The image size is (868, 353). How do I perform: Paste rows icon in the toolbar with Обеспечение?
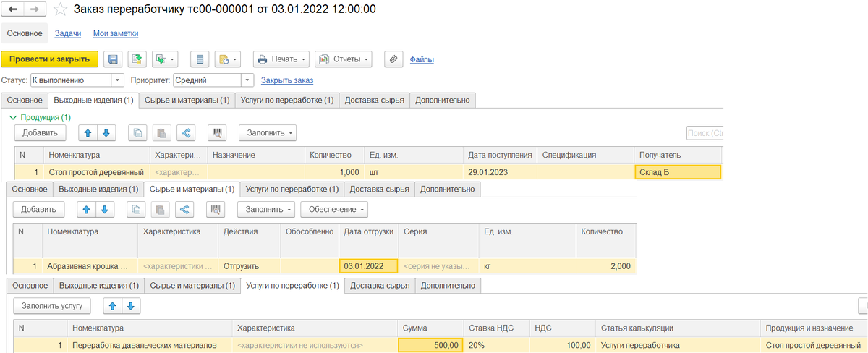[x=161, y=209]
